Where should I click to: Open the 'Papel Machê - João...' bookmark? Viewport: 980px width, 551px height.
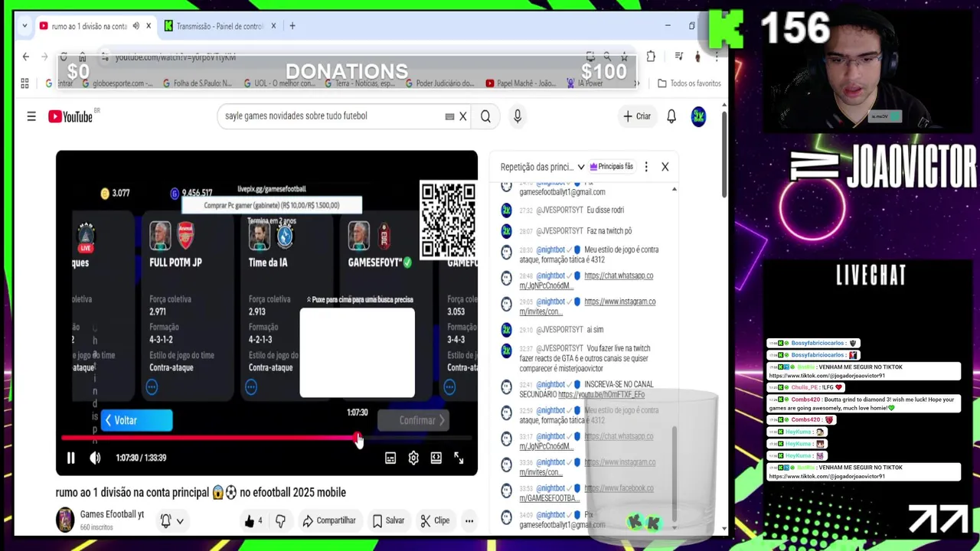[x=520, y=83]
